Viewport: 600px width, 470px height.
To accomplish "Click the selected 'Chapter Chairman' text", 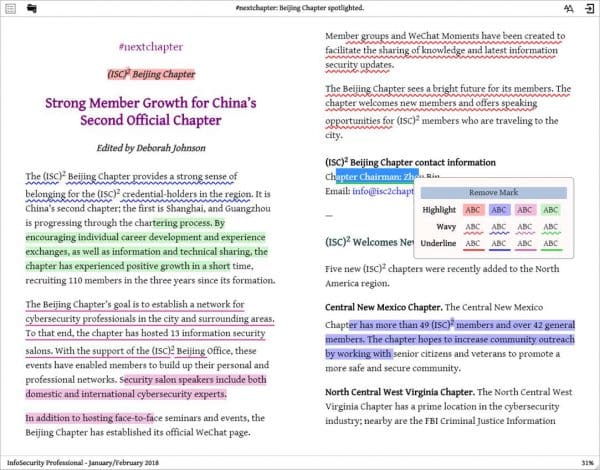I will click(x=377, y=177).
